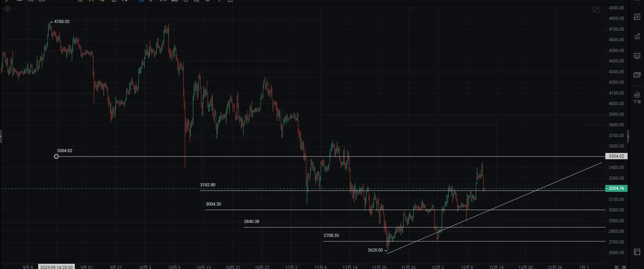
Task: Click the 3504.02 label above the horizontal line
Action: pyautogui.click(x=65, y=151)
